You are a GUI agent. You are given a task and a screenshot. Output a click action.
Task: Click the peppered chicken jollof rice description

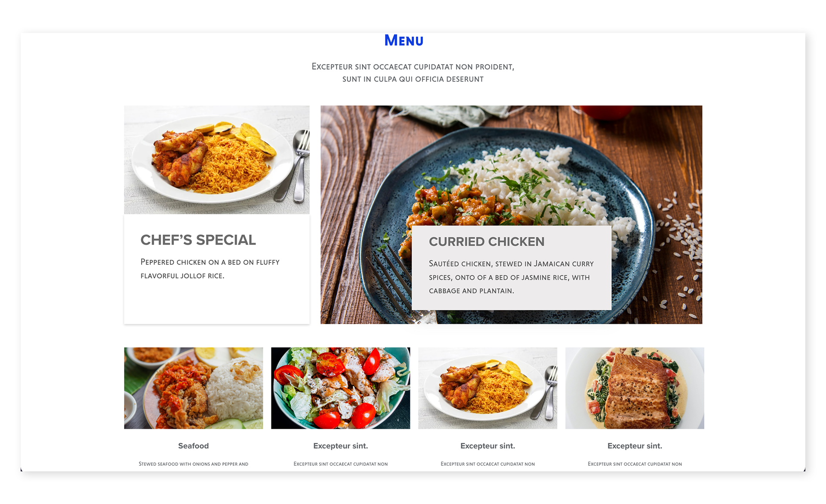tap(210, 269)
